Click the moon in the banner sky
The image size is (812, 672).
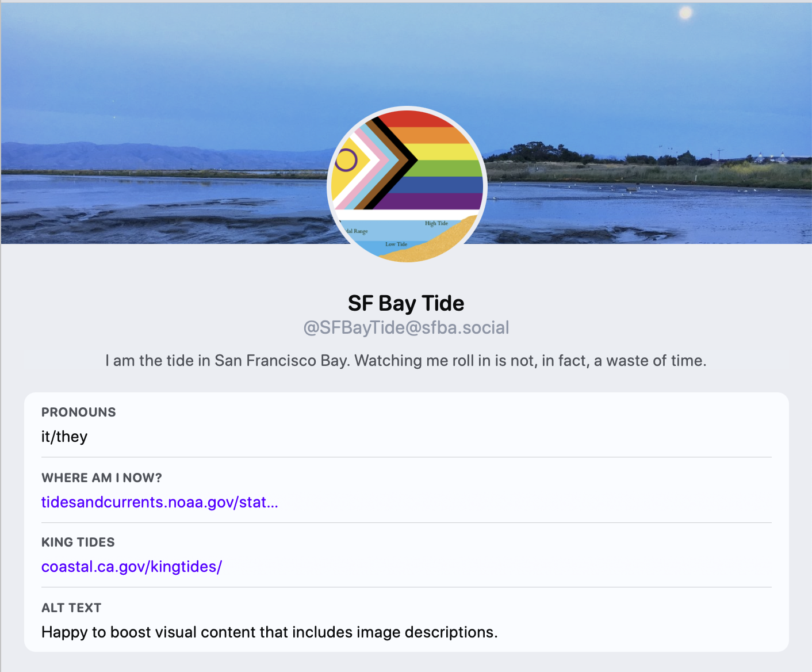point(685,13)
